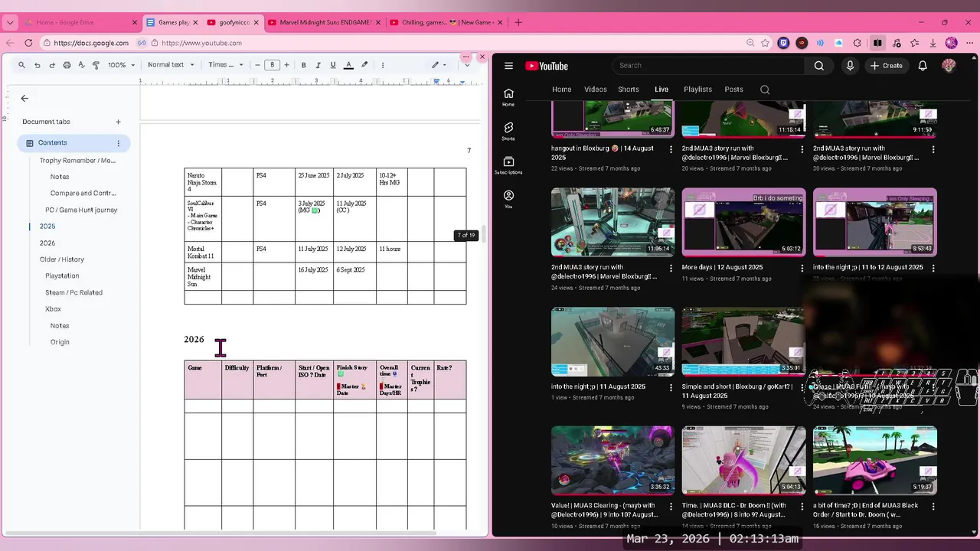Go to Steam / Pc Related heading
This screenshot has height=551, width=980.
[x=73, y=292]
